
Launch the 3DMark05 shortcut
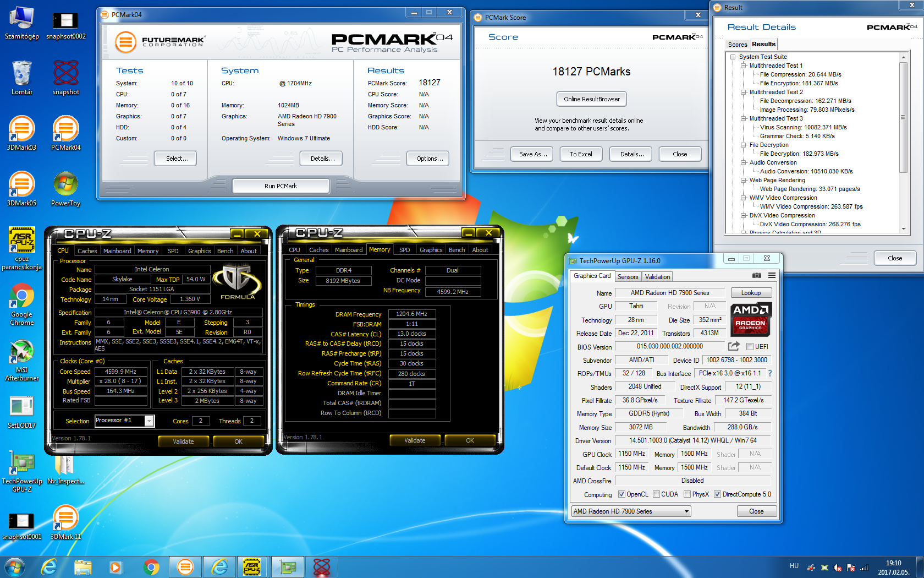(21, 189)
